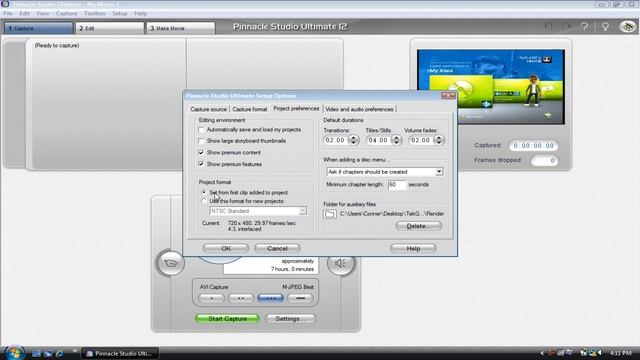Click the redo icon in top bar

[567, 27]
